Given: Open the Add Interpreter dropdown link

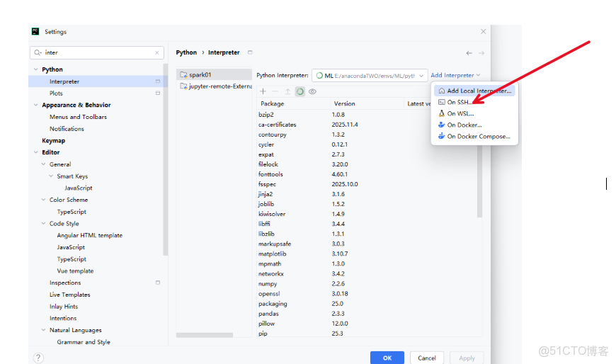Looking at the screenshot, I should [x=455, y=75].
